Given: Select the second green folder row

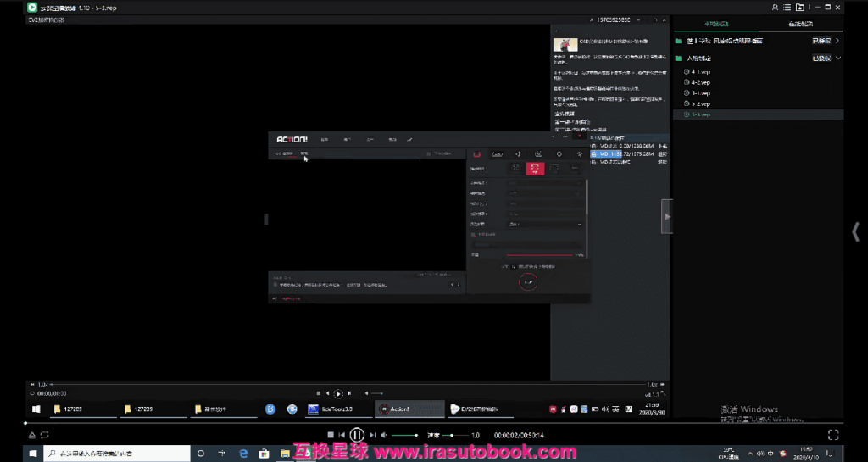Looking at the screenshot, I should [x=759, y=58].
